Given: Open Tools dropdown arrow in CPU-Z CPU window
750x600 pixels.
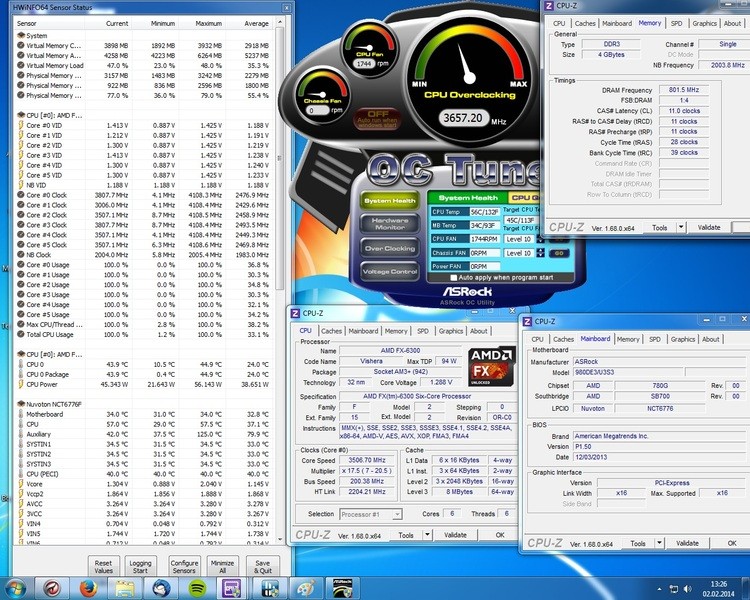Looking at the screenshot, I should click(427, 535).
